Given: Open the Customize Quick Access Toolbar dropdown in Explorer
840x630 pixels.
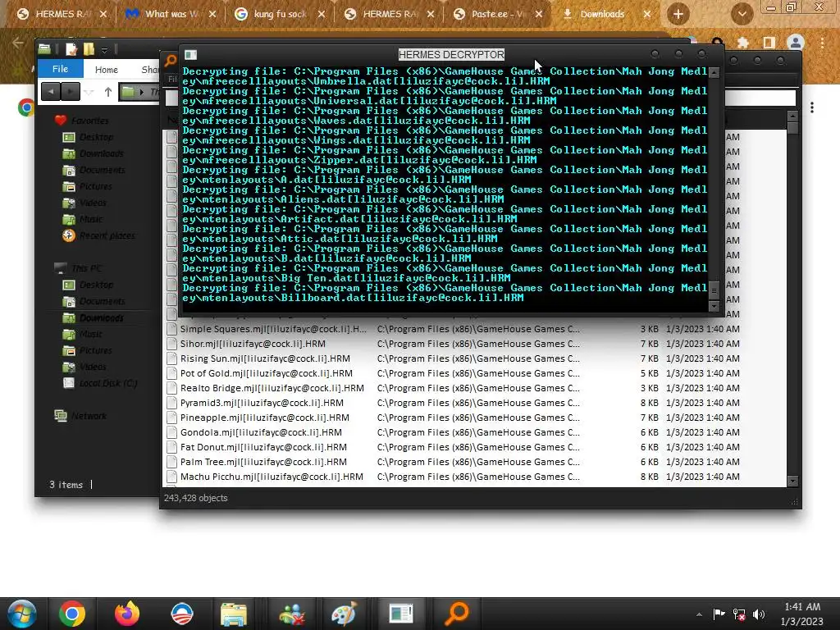Looking at the screenshot, I should click(x=104, y=50).
